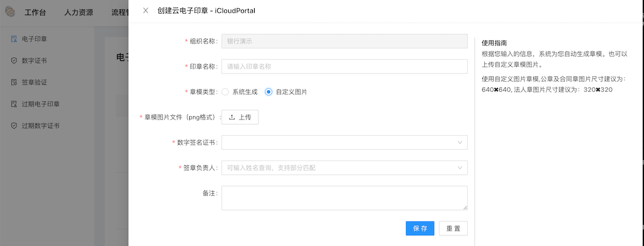Click the upload arrow icon on 上传 button
644x246 pixels.
(x=231, y=117)
